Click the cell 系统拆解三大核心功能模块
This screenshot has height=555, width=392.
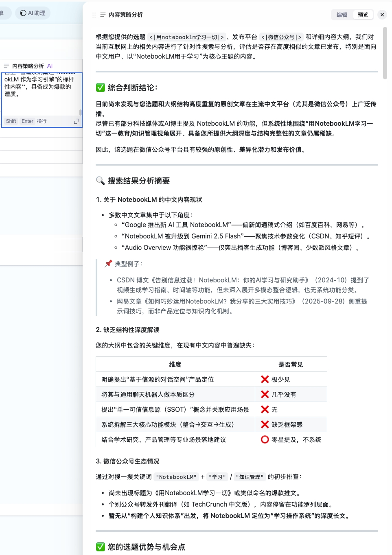(x=175, y=424)
